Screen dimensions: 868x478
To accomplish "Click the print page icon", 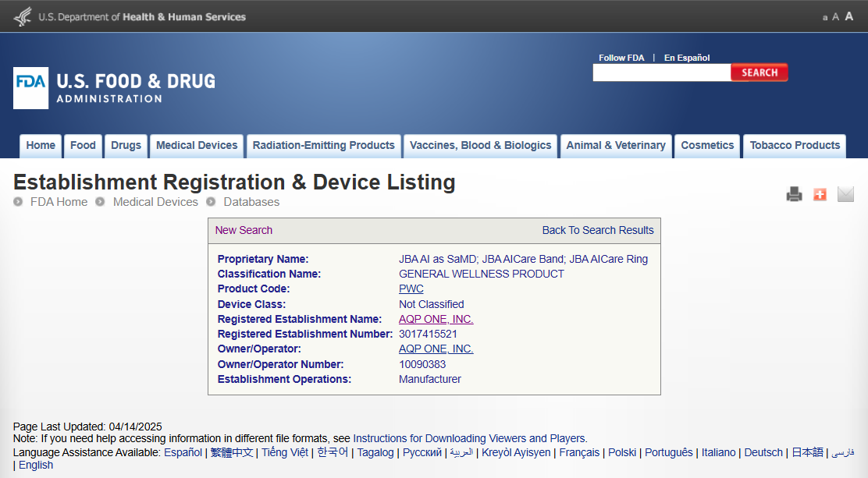I will [794, 194].
